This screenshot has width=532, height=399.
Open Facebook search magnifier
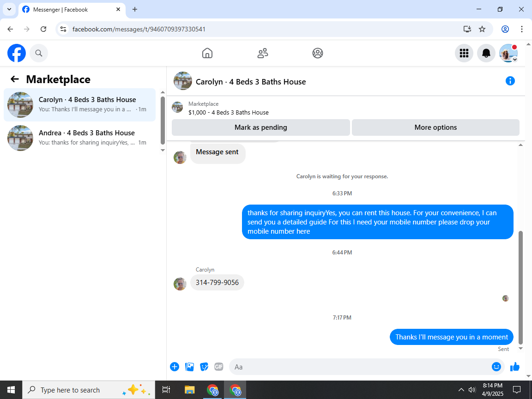(x=39, y=53)
